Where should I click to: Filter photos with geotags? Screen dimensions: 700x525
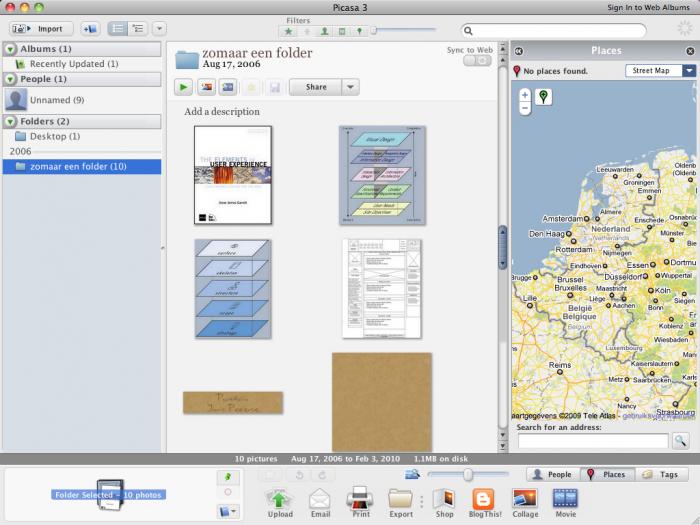click(359, 31)
